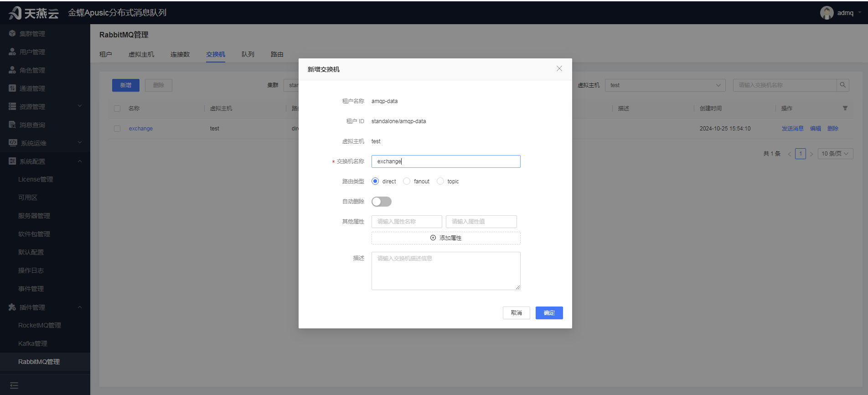Image resolution: width=868 pixels, height=395 pixels.
Task: Select direct routing type
Action: 375,181
